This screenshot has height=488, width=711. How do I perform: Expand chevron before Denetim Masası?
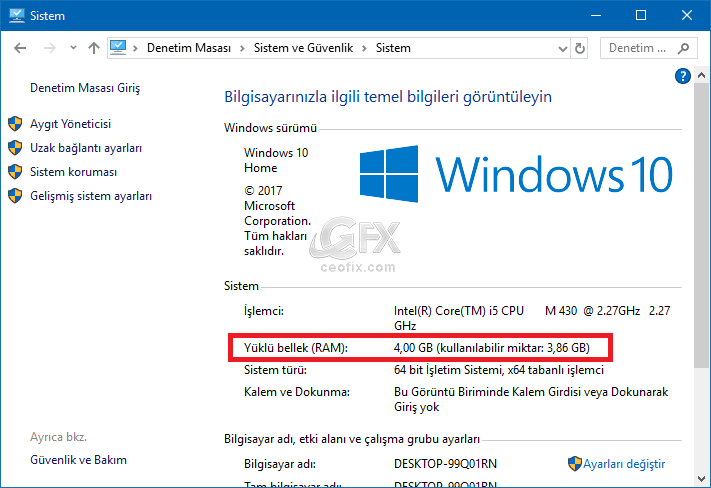[135, 48]
